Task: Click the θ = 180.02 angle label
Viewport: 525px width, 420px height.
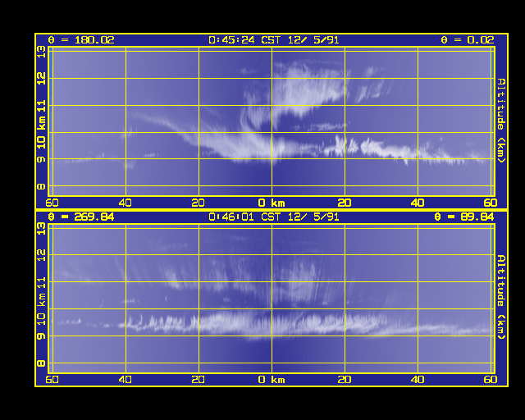Action: tap(81, 40)
